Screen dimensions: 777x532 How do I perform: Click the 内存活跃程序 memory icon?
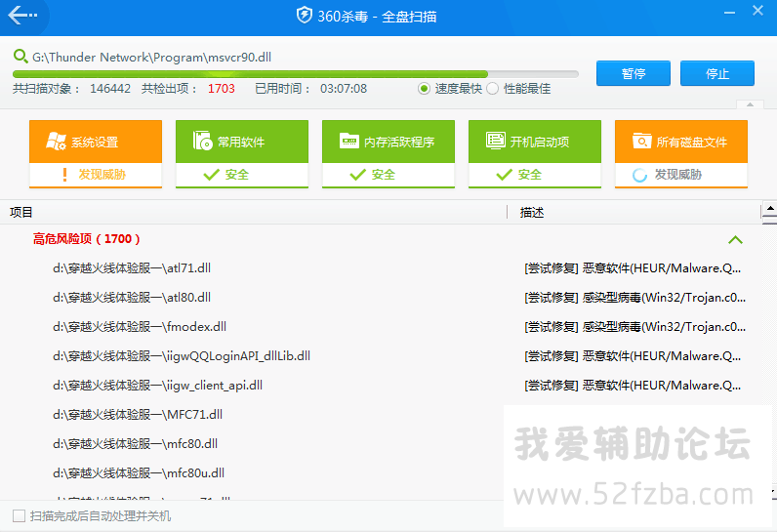click(348, 141)
